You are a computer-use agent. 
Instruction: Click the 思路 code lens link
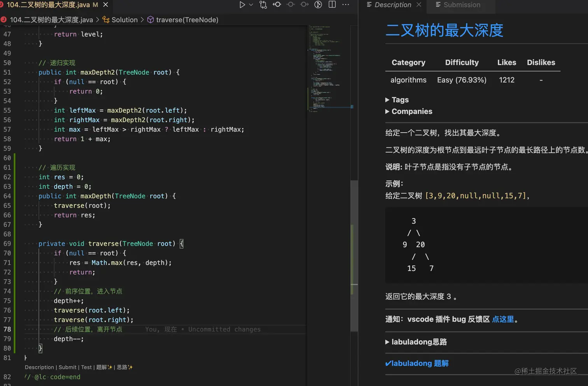124,367
